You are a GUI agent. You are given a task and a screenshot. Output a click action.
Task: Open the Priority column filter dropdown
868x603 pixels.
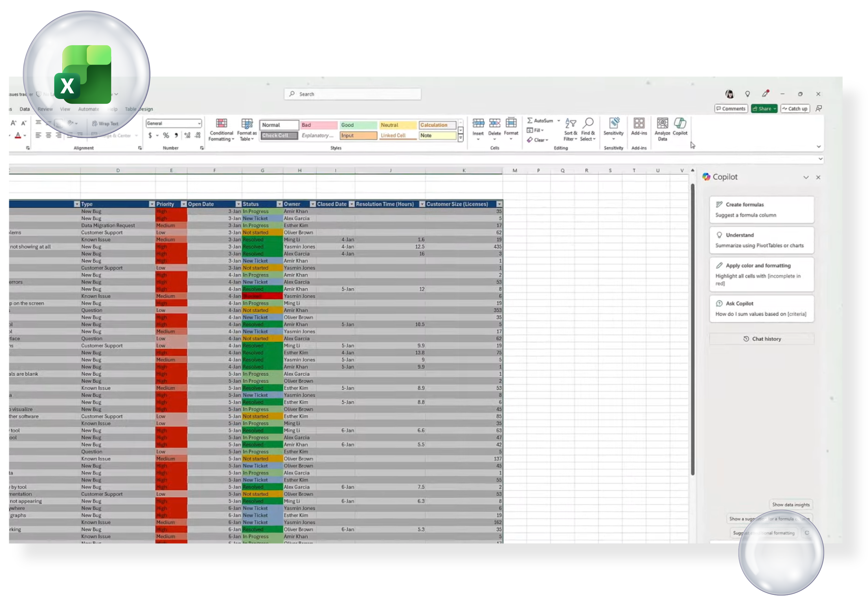(183, 204)
